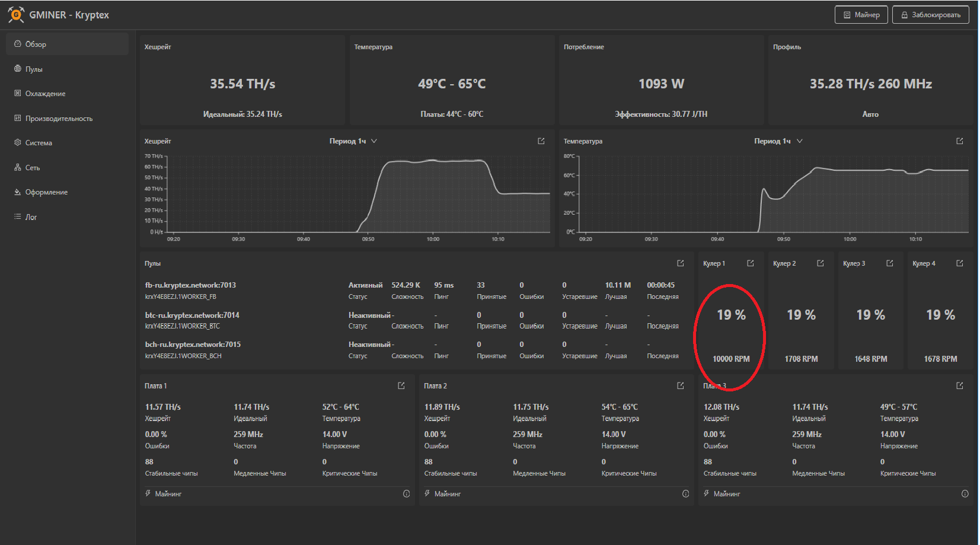Open Кулер 4 details pop-out icon

pos(959,263)
